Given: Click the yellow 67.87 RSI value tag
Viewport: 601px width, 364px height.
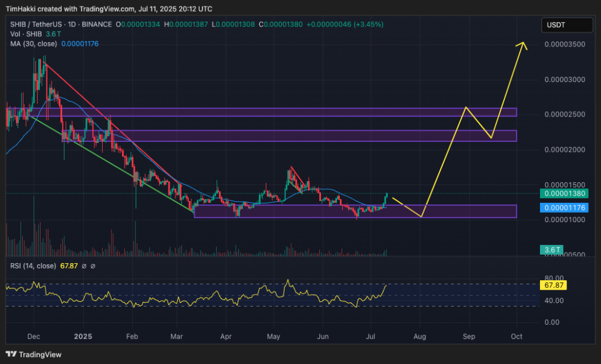Looking at the screenshot, I should point(554,284).
